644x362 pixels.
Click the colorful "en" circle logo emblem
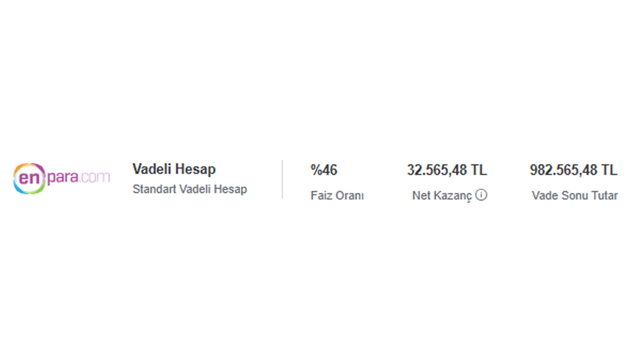coord(29,178)
